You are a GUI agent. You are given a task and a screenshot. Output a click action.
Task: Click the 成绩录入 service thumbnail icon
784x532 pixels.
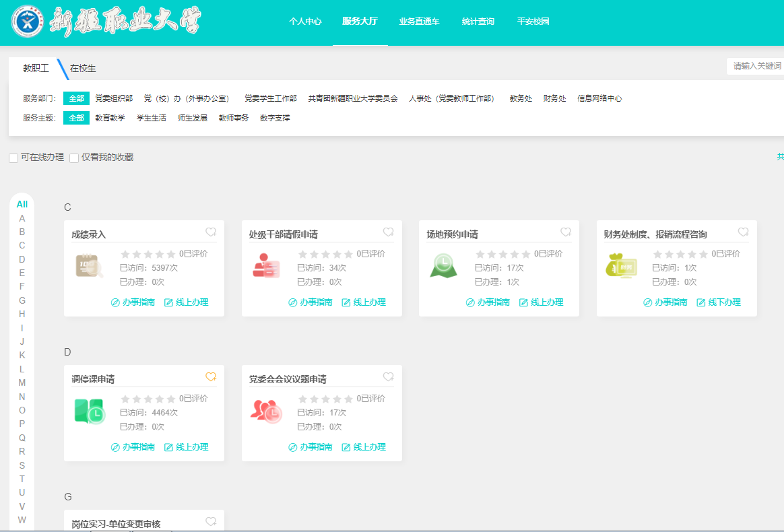click(89, 267)
